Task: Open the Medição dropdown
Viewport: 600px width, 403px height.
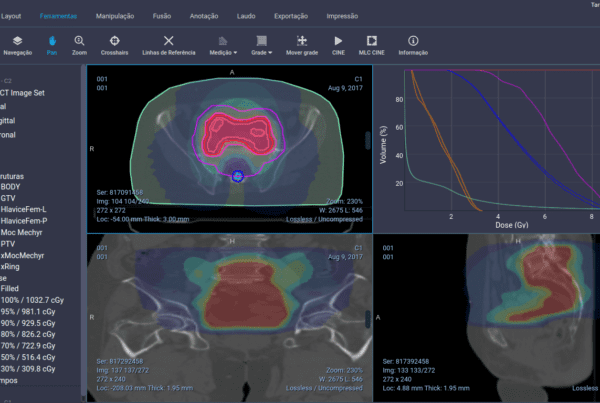Action: pos(223,44)
